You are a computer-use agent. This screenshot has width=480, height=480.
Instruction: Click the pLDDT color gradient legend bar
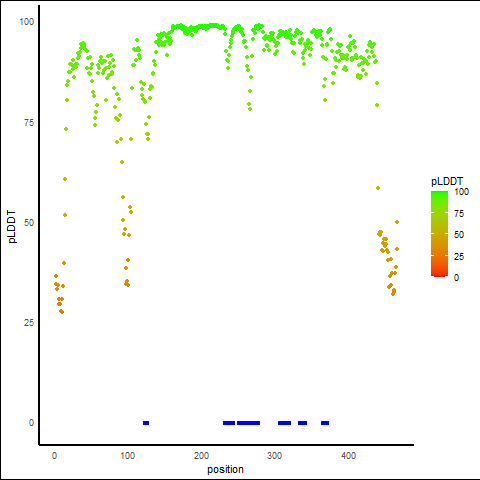[439, 234]
